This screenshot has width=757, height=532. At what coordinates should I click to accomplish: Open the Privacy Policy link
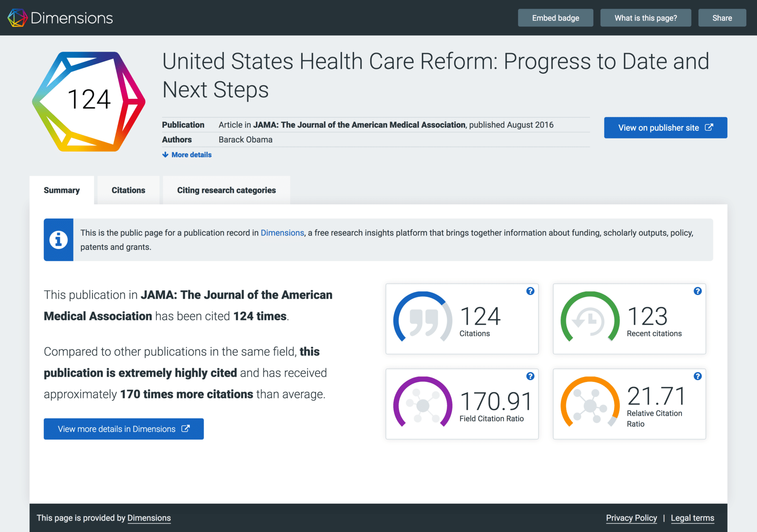[x=631, y=518]
